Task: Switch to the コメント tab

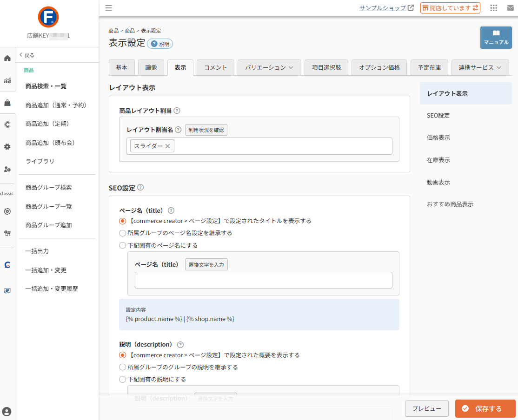Action: point(215,68)
